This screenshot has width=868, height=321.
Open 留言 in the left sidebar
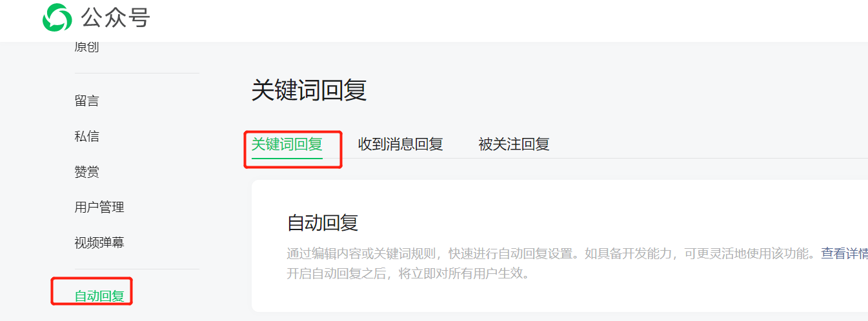(x=86, y=101)
